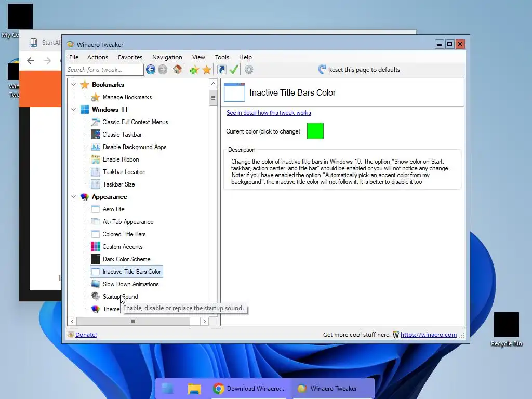Collapse the Appearance tree section

click(73, 197)
